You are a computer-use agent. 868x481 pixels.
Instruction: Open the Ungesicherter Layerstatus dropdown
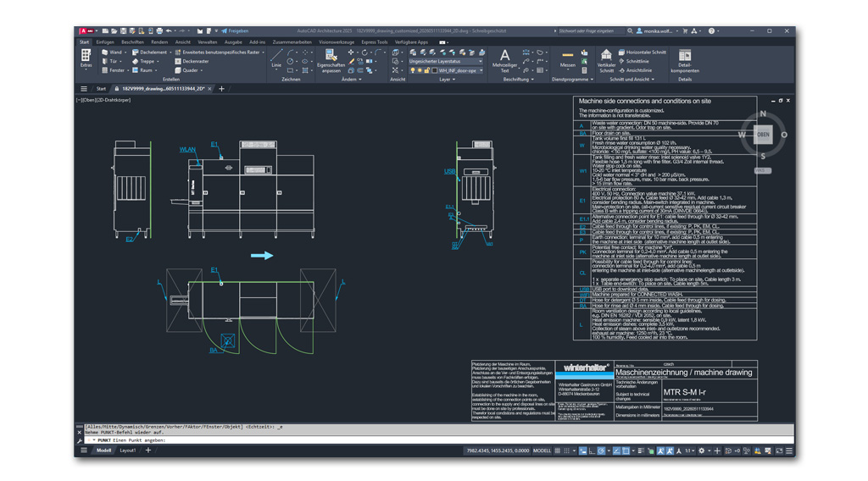tap(446, 61)
